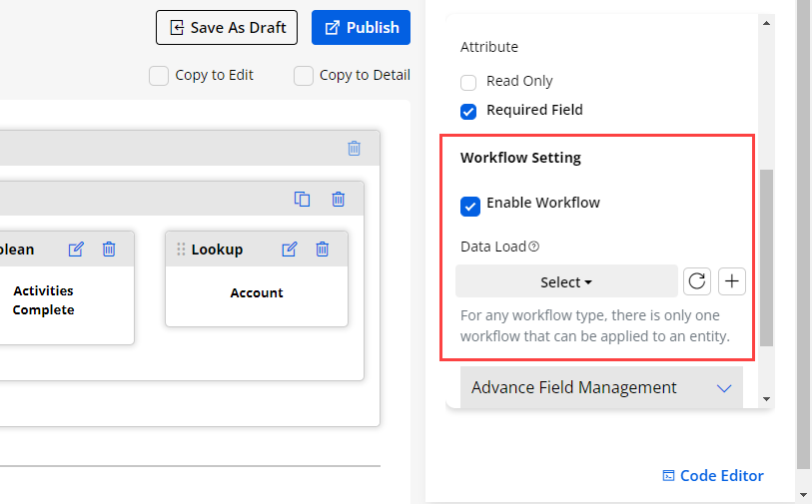Delete the Activities Complete boolean field
Screen dimensions: 812x504
pyautogui.click(x=109, y=250)
